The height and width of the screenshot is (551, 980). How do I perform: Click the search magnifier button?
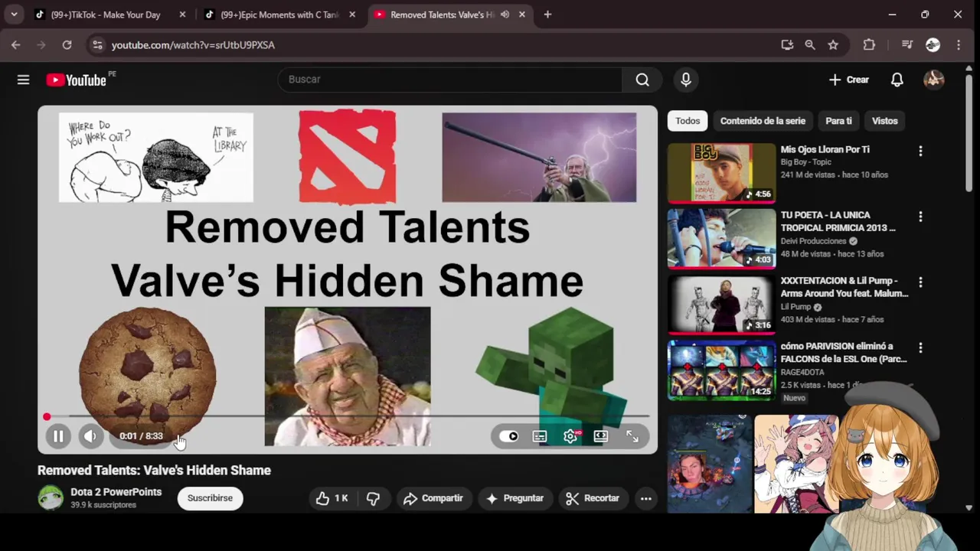tap(642, 80)
